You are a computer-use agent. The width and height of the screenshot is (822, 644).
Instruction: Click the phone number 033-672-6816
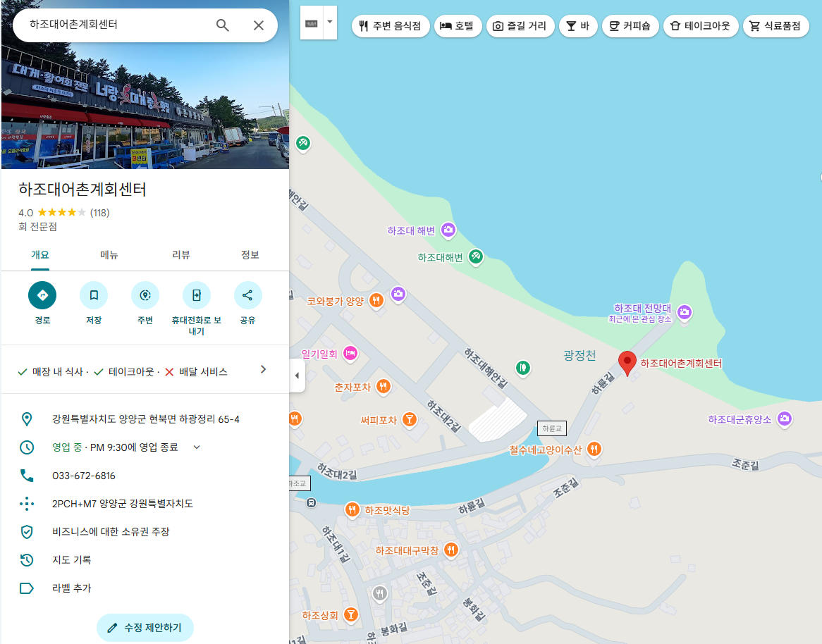tap(84, 476)
